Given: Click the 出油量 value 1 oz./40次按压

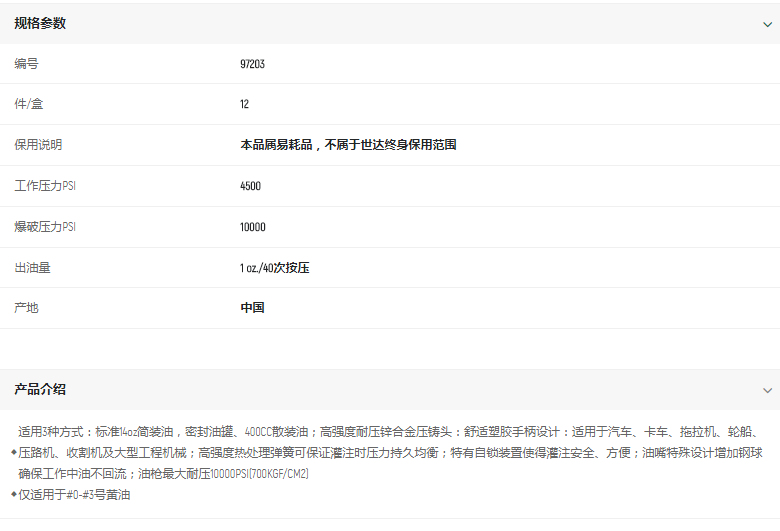Looking at the screenshot, I should pos(275,268).
